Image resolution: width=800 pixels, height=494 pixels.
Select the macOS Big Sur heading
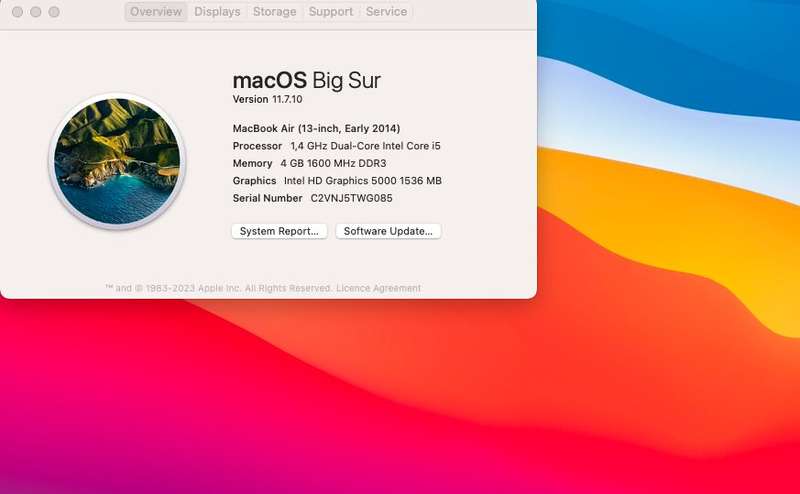coord(307,81)
